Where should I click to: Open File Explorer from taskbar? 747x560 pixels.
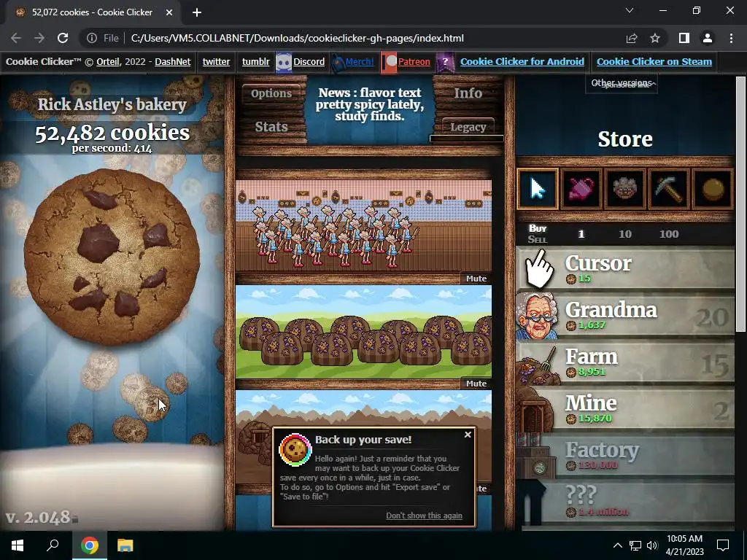point(125,545)
